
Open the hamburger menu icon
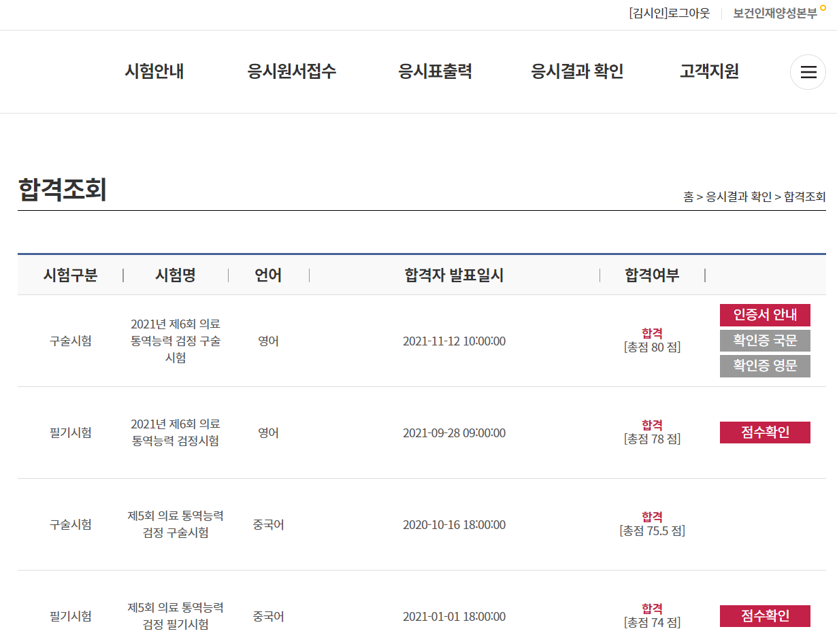tap(808, 72)
